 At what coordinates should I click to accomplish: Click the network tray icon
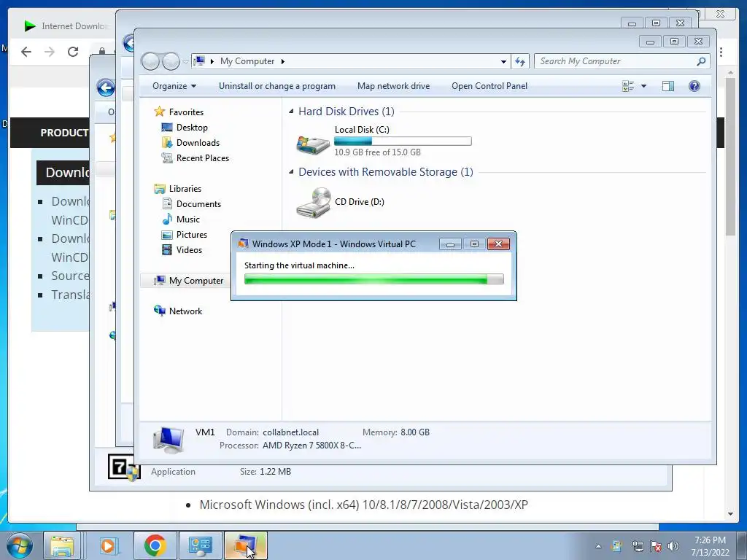click(x=638, y=546)
